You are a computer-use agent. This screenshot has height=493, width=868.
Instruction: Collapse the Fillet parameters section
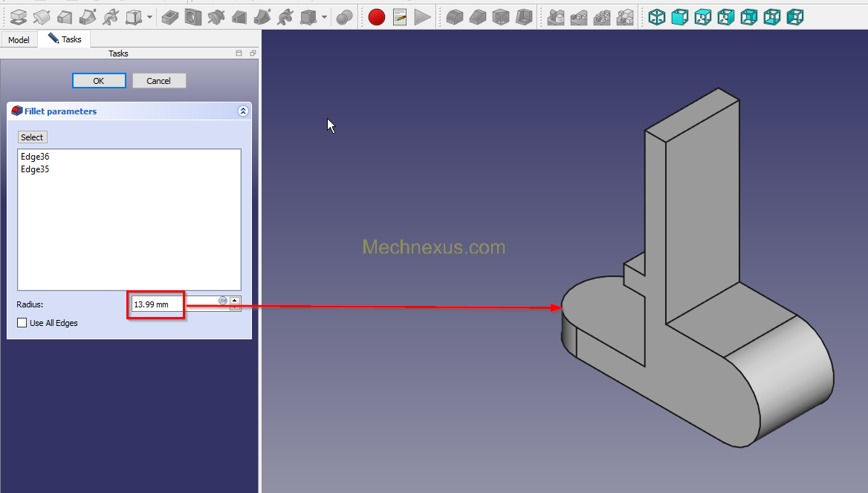(242, 111)
